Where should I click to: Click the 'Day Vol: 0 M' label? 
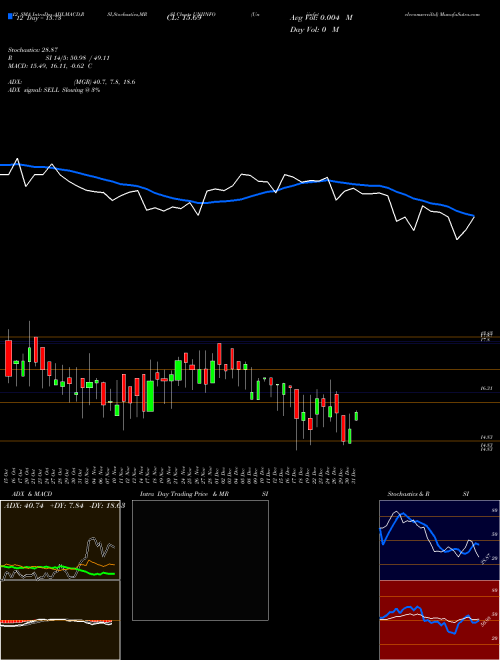pyautogui.click(x=314, y=30)
